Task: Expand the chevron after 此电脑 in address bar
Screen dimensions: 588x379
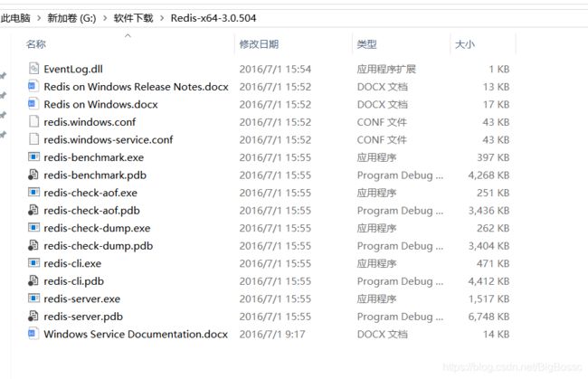Action: point(39,18)
